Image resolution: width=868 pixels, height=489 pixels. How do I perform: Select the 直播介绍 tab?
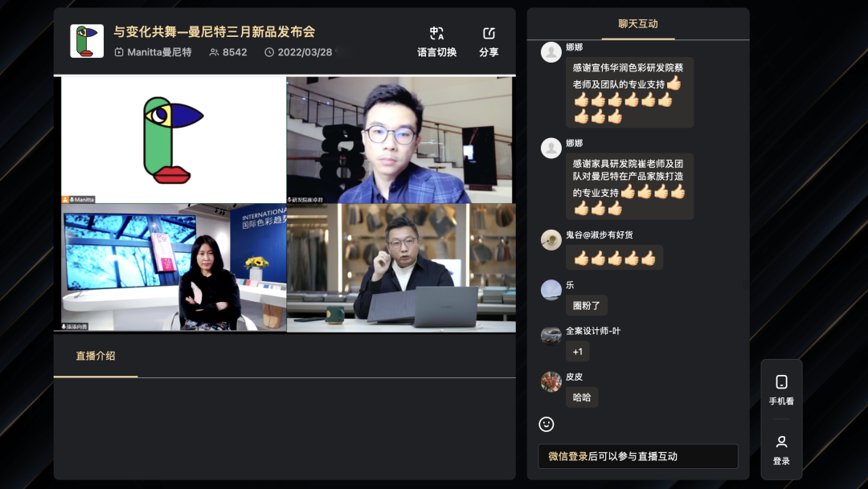tap(95, 356)
